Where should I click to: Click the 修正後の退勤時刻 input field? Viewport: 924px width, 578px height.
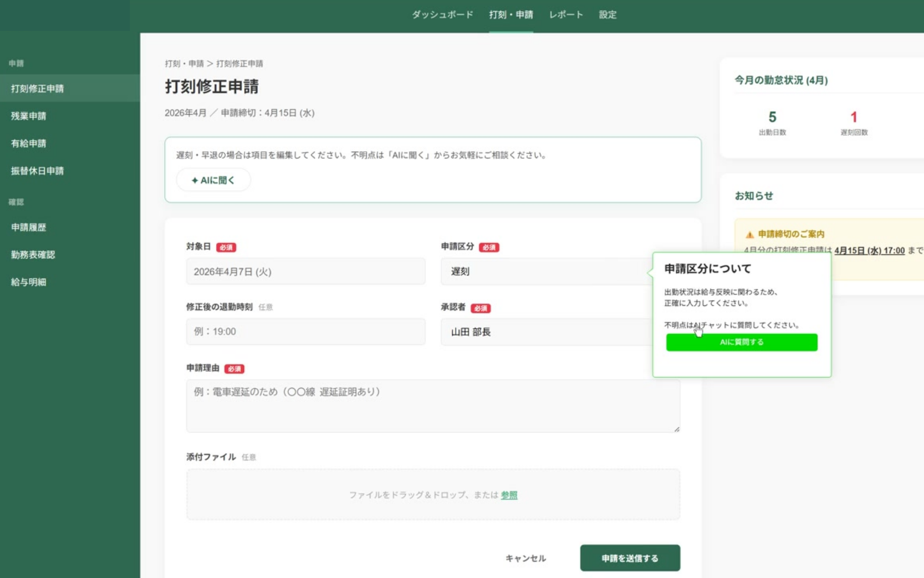[306, 332]
